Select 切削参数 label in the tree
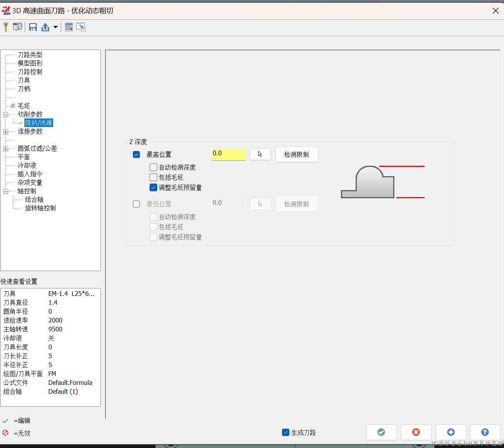The width and height of the screenshot is (504, 448). (30, 114)
